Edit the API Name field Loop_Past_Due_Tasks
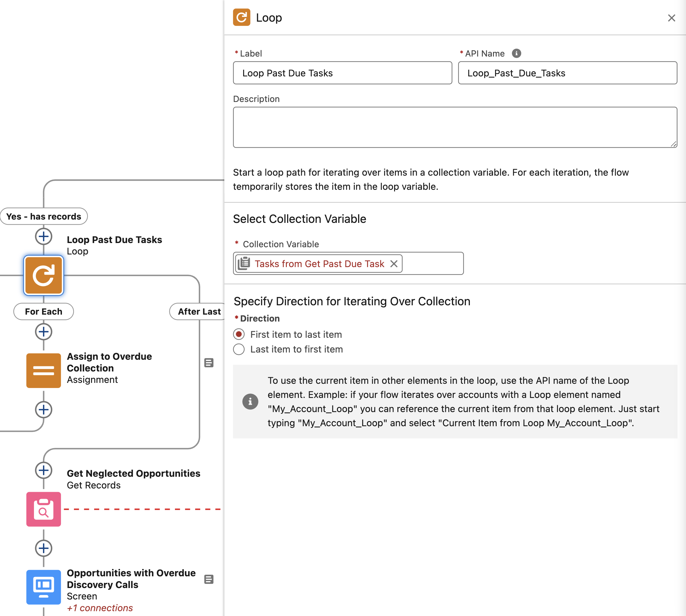This screenshot has width=686, height=616. coord(567,73)
